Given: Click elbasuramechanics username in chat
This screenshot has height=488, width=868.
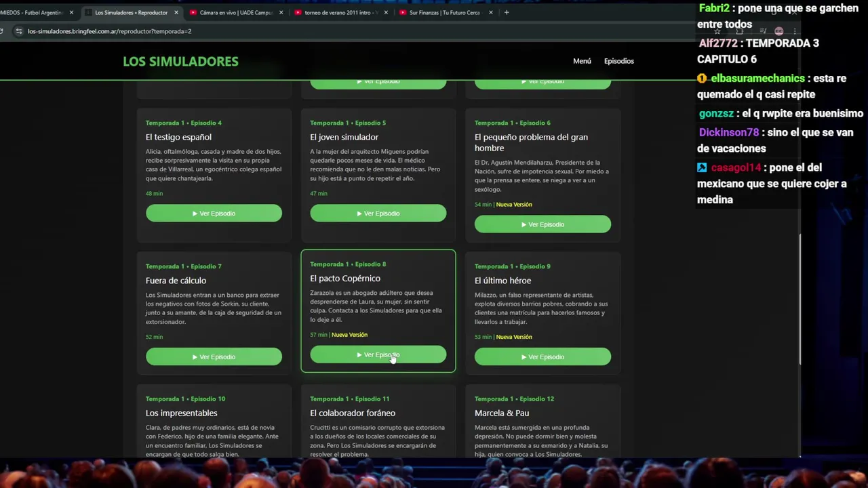Looking at the screenshot, I should pyautogui.click(x=757, y=78).
